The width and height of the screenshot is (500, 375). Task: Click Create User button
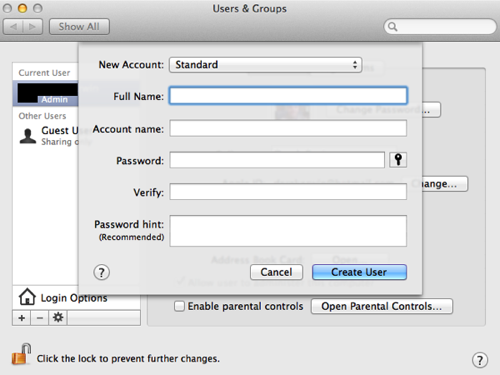[x=359, y=272]
